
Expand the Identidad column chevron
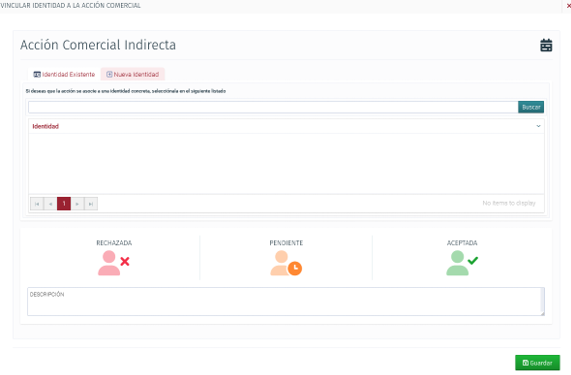[x=538, y=126]
